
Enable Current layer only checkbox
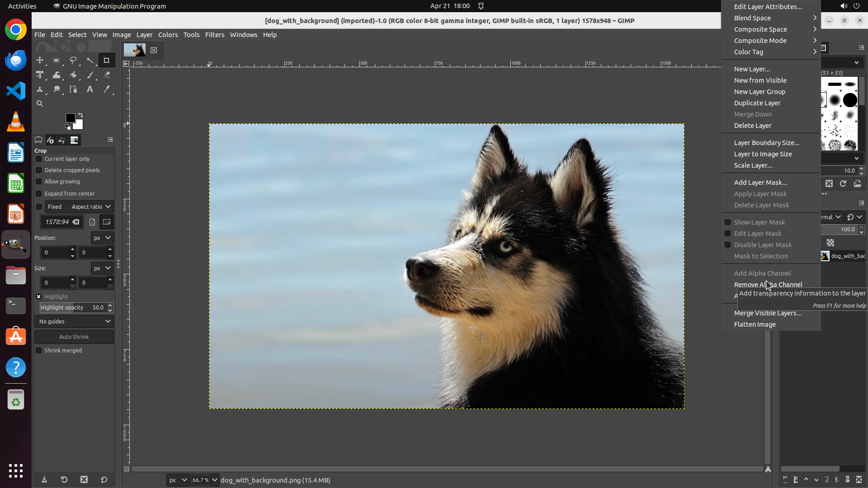coord(39,159)
